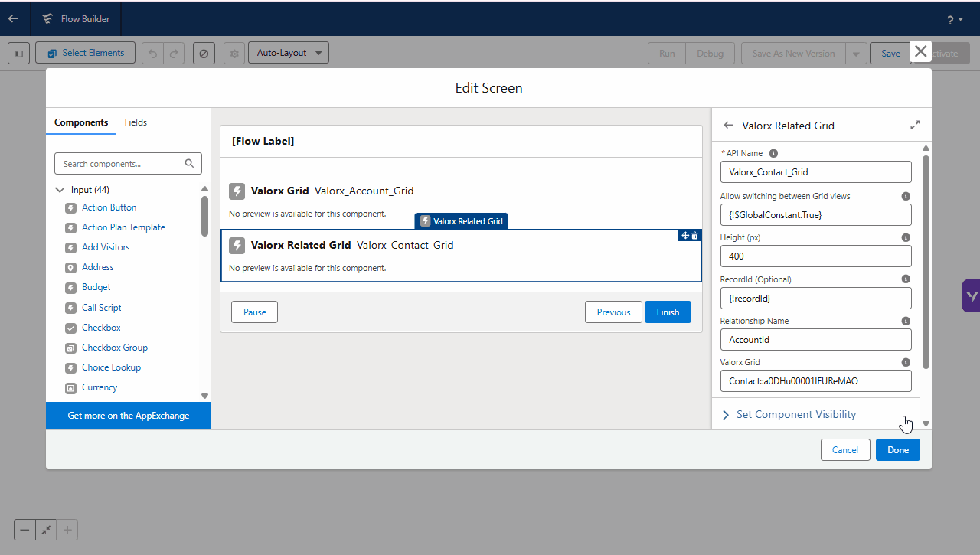Click the circular slash disable icon
This screenshot has height=555, width=980.
(x=204, y=54)
